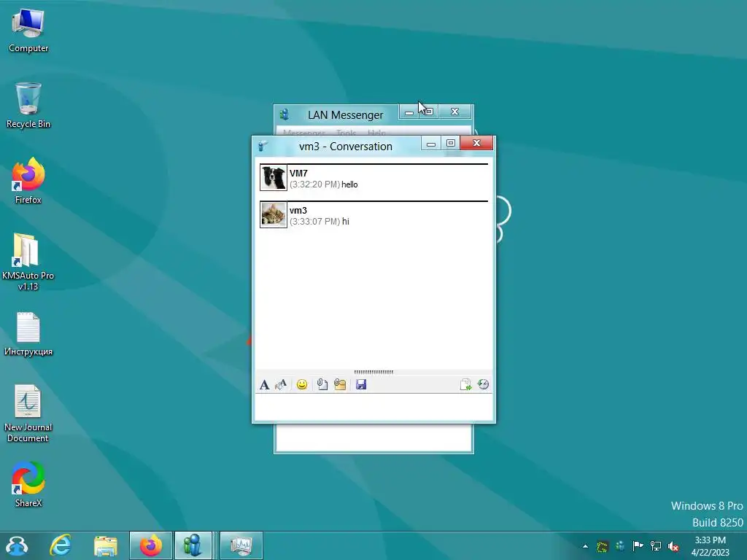
Task: Save conversation with the floppy disk icon
Action: click(x=361, y=384)
